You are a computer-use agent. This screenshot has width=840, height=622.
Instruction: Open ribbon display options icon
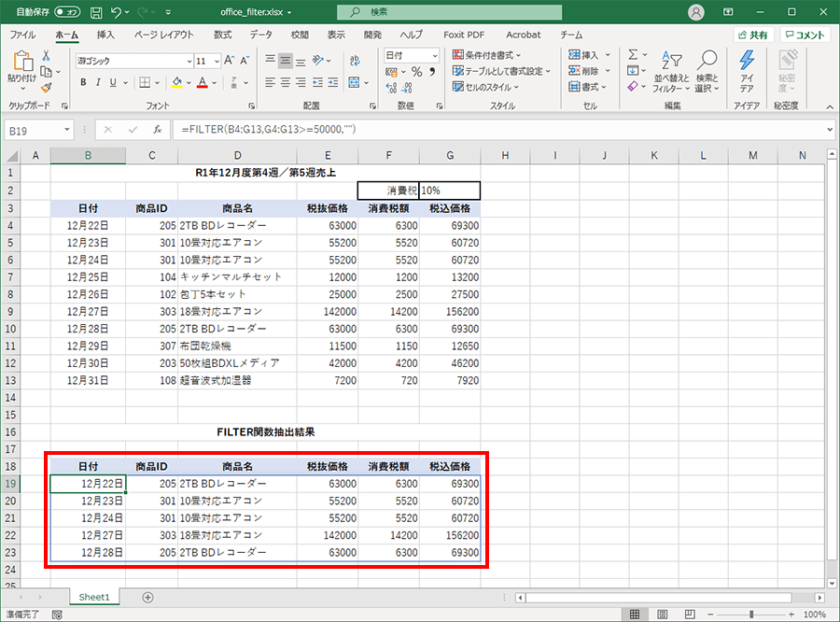tap(728, 12)
